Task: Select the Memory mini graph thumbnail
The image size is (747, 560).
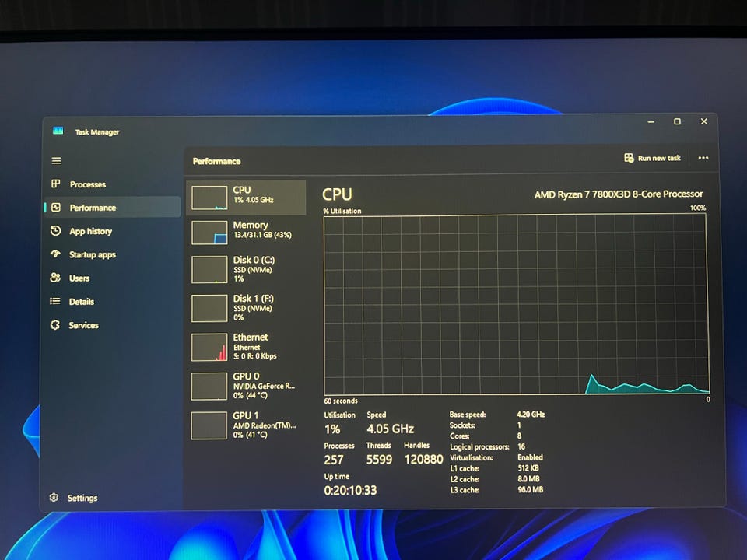Action: pyautogui.click(x=209, y=233)
